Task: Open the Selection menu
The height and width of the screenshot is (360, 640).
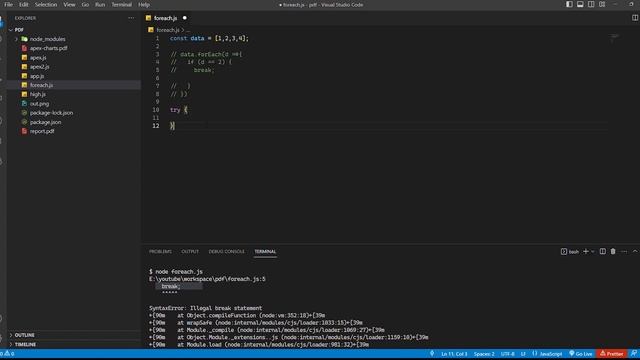Action: (46, 4)
